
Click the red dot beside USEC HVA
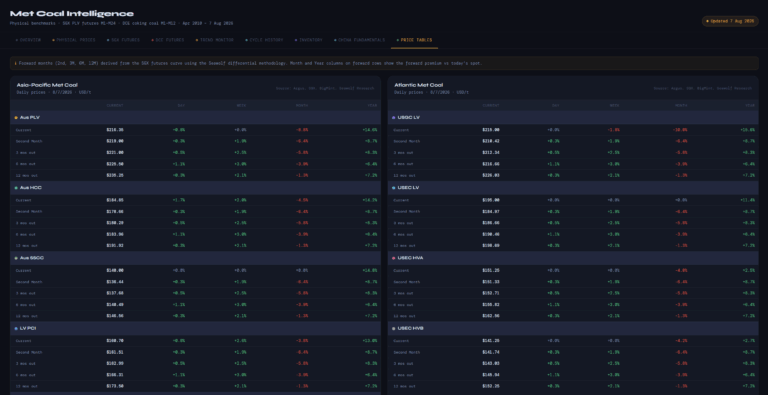click(x=394, y=258)
